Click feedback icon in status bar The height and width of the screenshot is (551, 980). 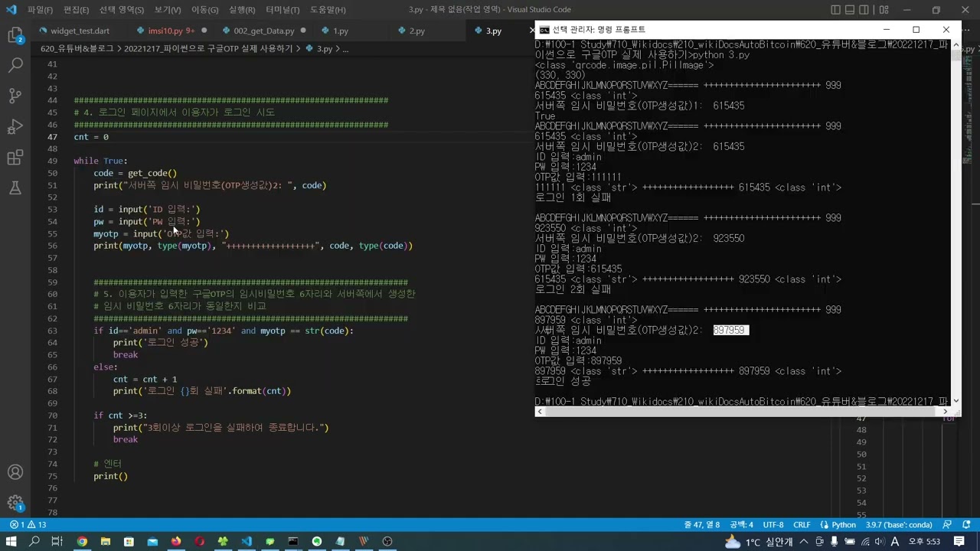pyautogui.click(x=948, y=525)
